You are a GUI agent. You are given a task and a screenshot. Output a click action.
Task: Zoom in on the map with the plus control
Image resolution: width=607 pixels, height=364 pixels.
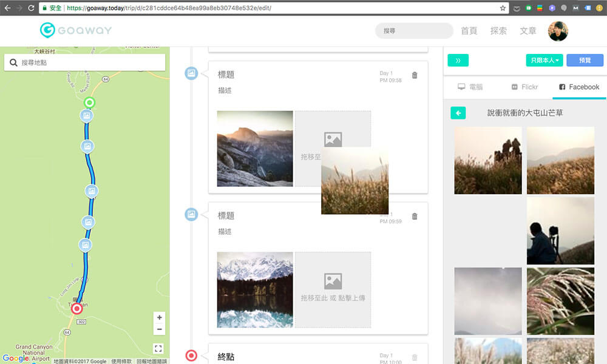(x=159, y=317)
